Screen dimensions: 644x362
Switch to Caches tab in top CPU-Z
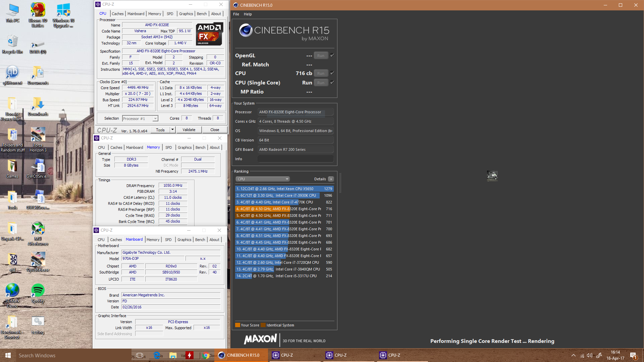[x=118, y=14]
